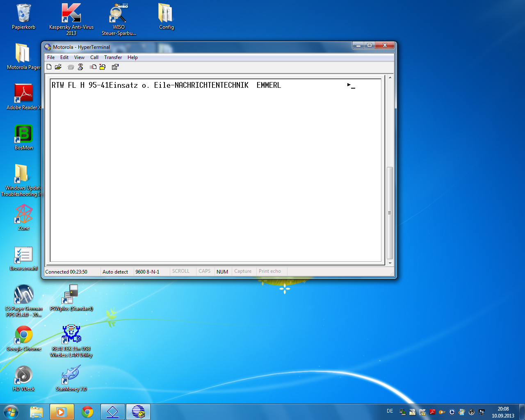This screenshot has height=420, width=525.
Task: Click inside the terminal text area
Action: pyautogui.click(x=215, y=172)
